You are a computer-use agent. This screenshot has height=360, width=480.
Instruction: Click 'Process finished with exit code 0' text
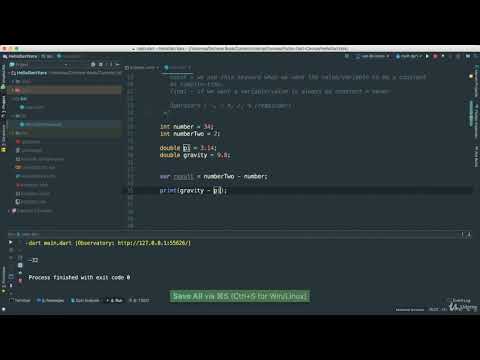tap(79, 277)
